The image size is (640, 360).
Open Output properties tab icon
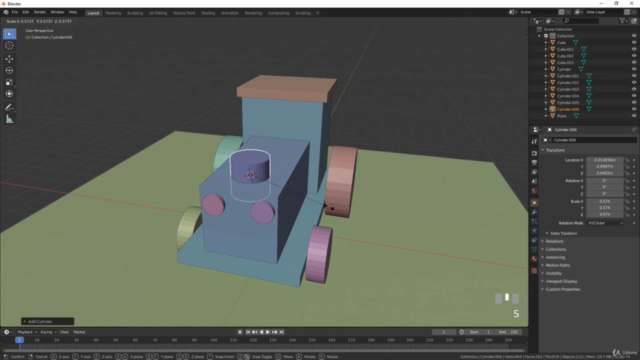point(534,163)
